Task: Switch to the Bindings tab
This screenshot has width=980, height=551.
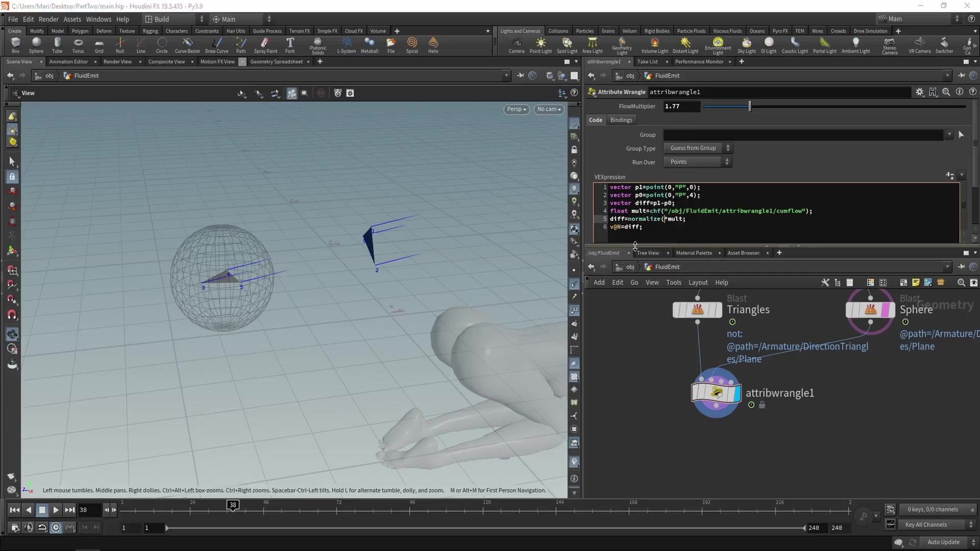Action: pos(621,120)
